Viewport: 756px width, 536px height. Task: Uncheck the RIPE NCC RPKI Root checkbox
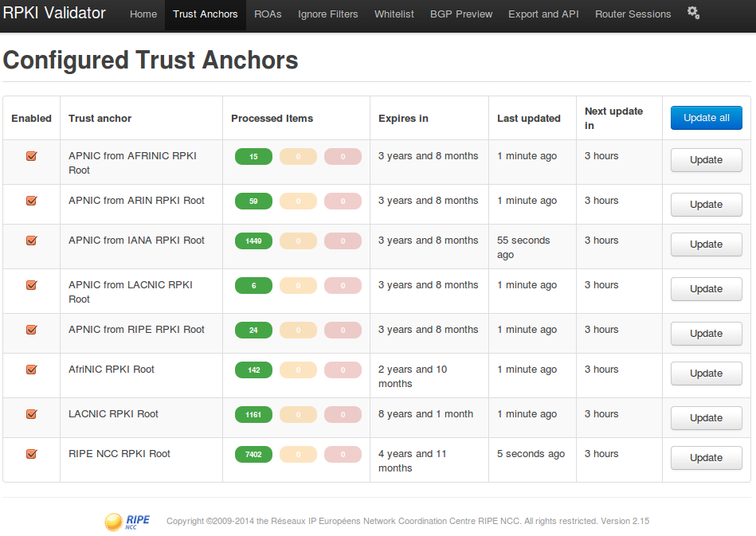(31, 454)
